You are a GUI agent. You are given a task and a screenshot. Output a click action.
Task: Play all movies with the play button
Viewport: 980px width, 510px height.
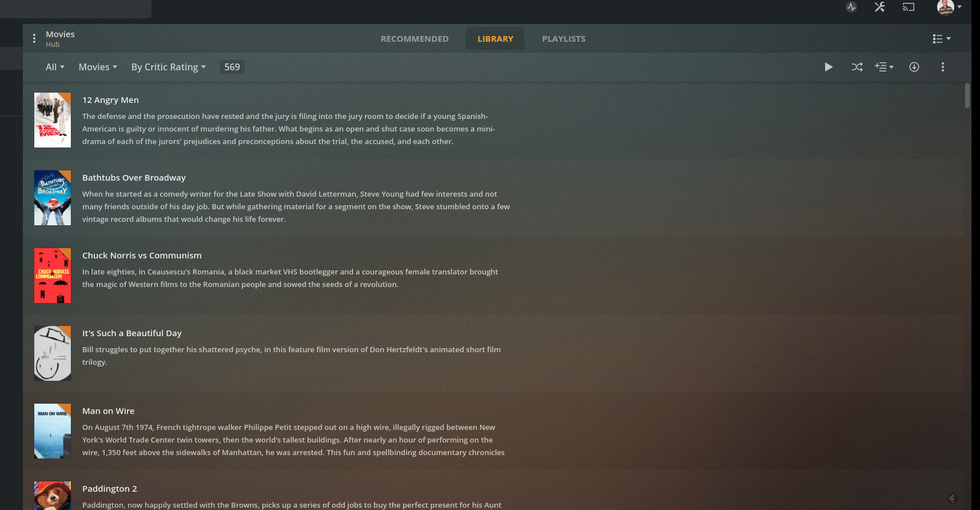pos(828,67)
